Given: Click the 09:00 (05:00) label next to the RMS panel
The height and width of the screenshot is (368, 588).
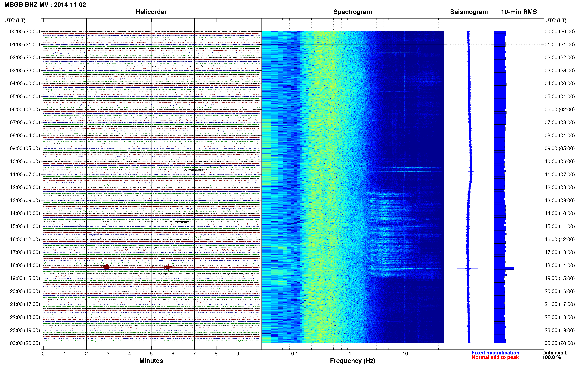Looking at the screenshot, I should [x=560, y=148].
